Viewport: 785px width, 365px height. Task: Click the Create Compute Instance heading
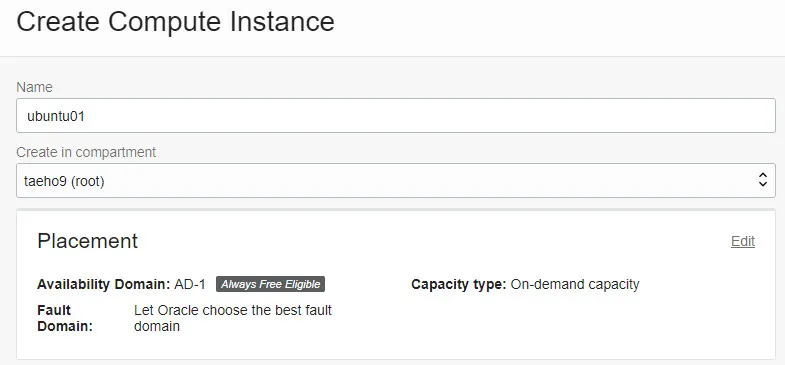(176, 22)
